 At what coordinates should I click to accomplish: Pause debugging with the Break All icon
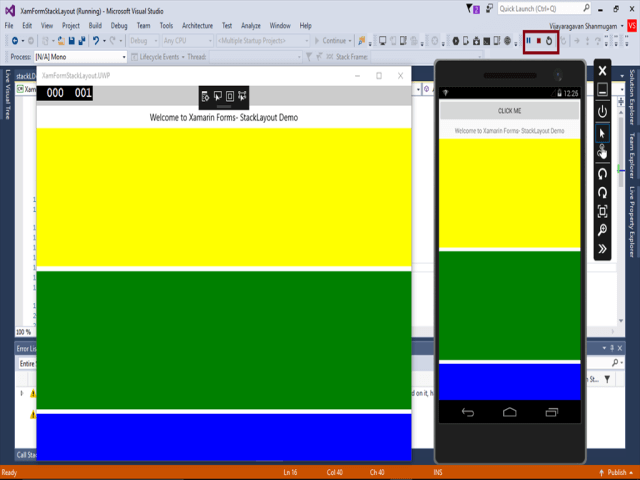point(529,41)
